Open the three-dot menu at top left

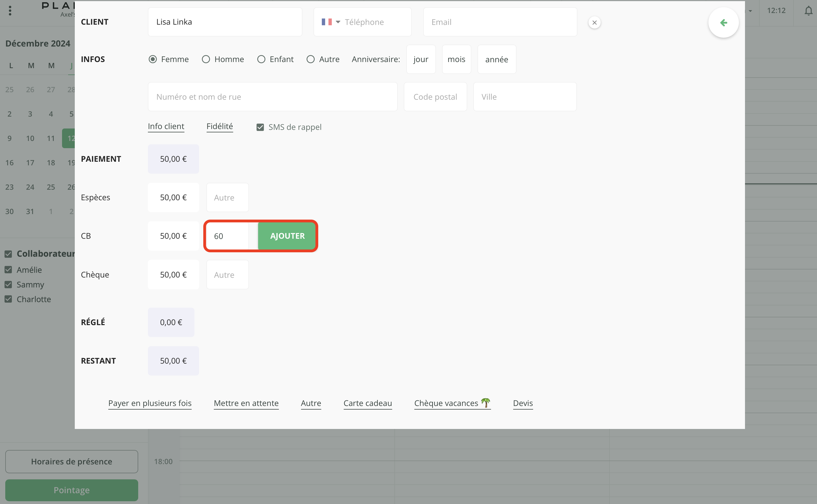(10, 11)
